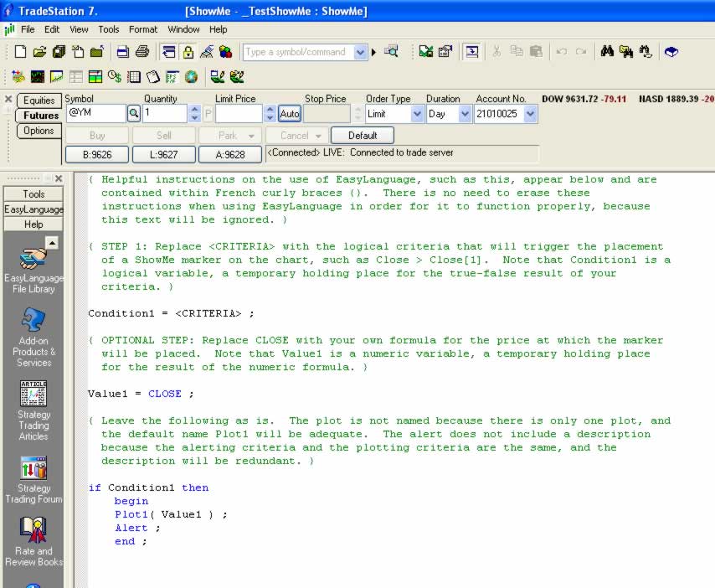Viewport: 715px width, 588px height.
Task: Adjust the Quantity spinner arrows
Action: (x=195, y=114)
